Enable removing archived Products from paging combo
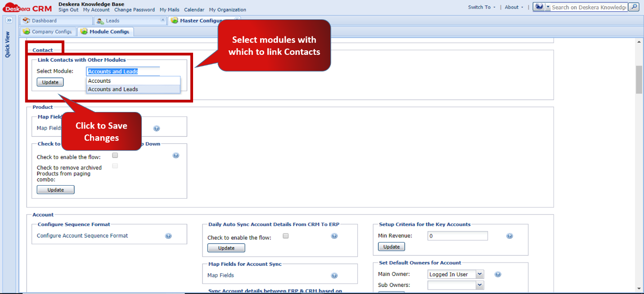 pyautogui.click(x=115, y=165)
